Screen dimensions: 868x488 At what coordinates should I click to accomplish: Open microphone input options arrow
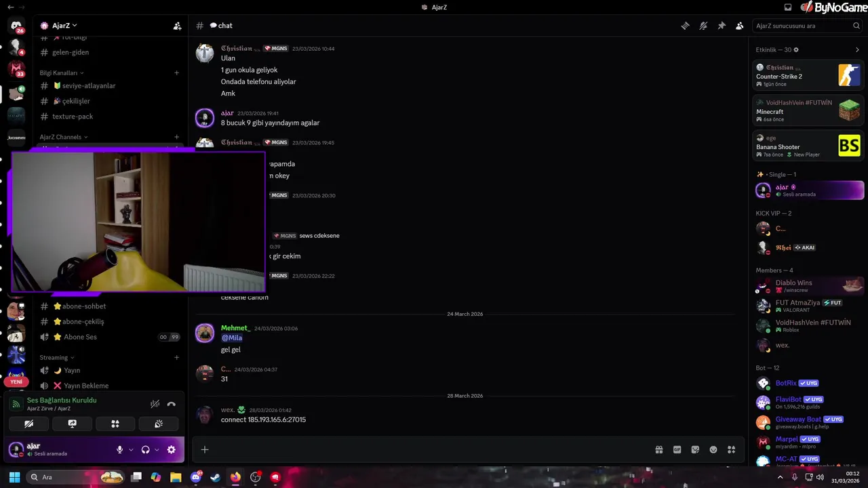pyautogui.click(x=131, y=449)
